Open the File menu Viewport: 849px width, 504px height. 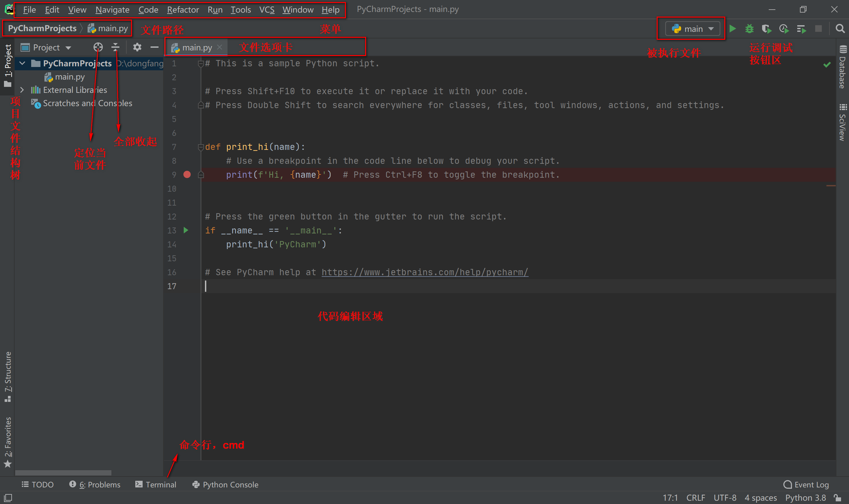tap(29, 10)
